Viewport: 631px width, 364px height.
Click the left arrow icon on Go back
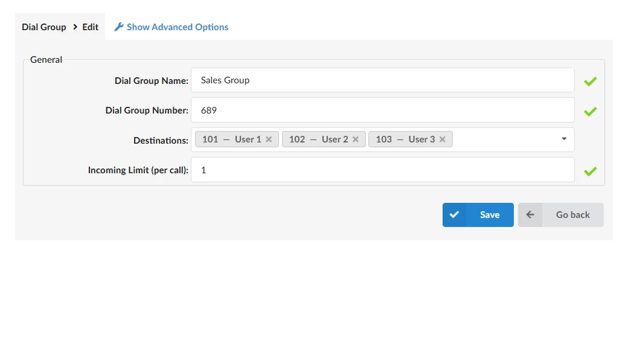530,215
